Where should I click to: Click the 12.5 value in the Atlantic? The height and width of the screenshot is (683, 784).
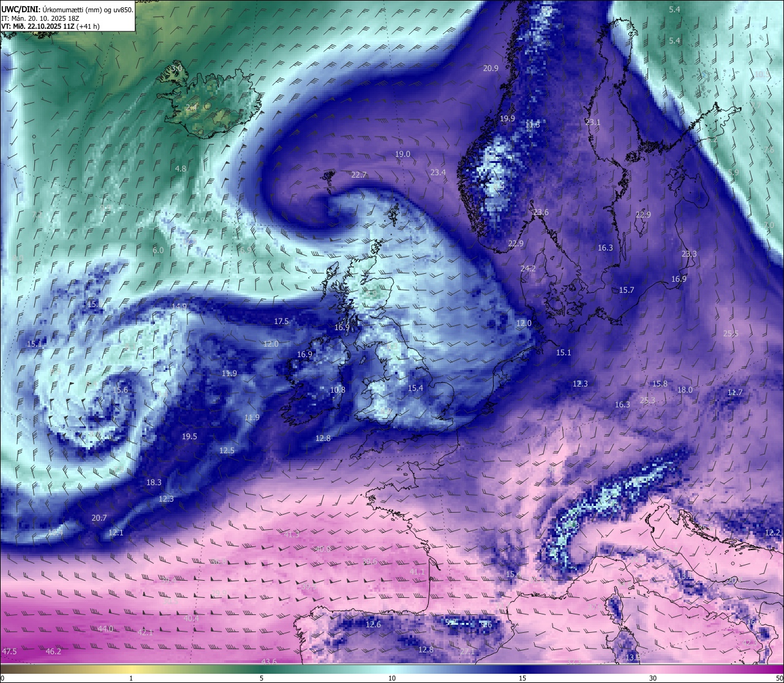[227, 451]
